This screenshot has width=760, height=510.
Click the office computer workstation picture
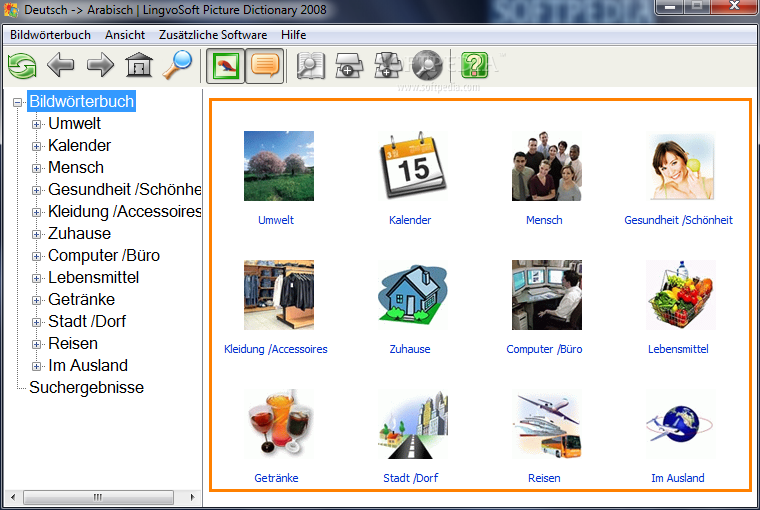click(547, 295)
